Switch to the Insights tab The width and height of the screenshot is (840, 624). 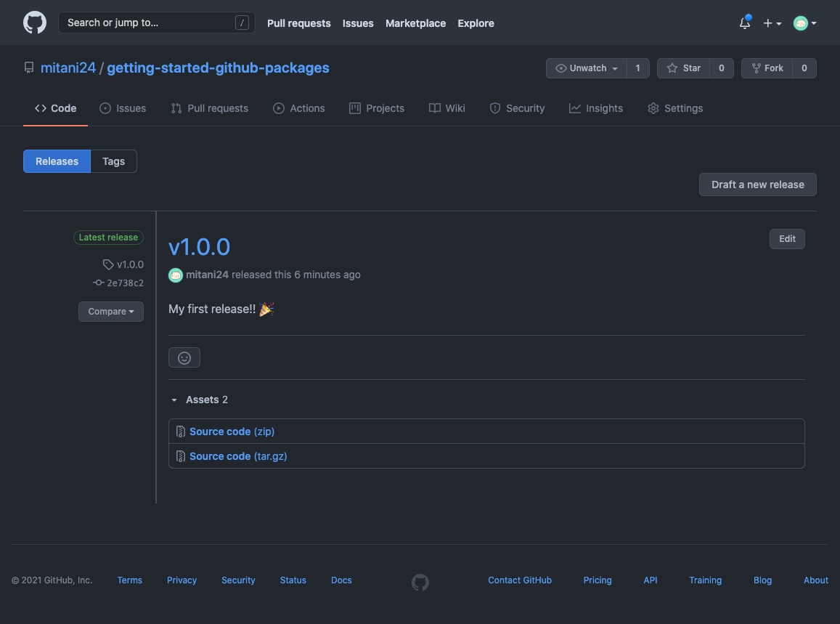tap(596, 108)
